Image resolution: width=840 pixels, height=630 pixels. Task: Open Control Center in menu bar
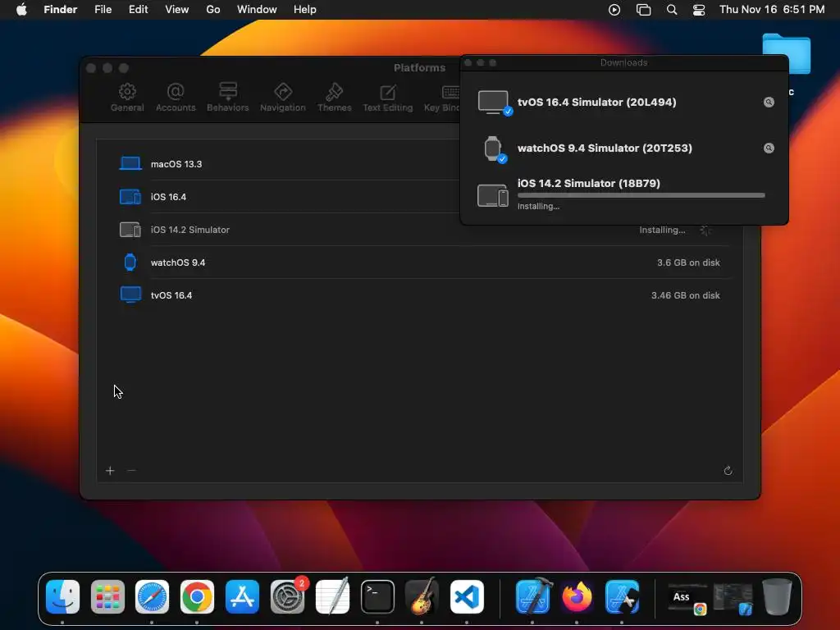(x=699, y=10)
